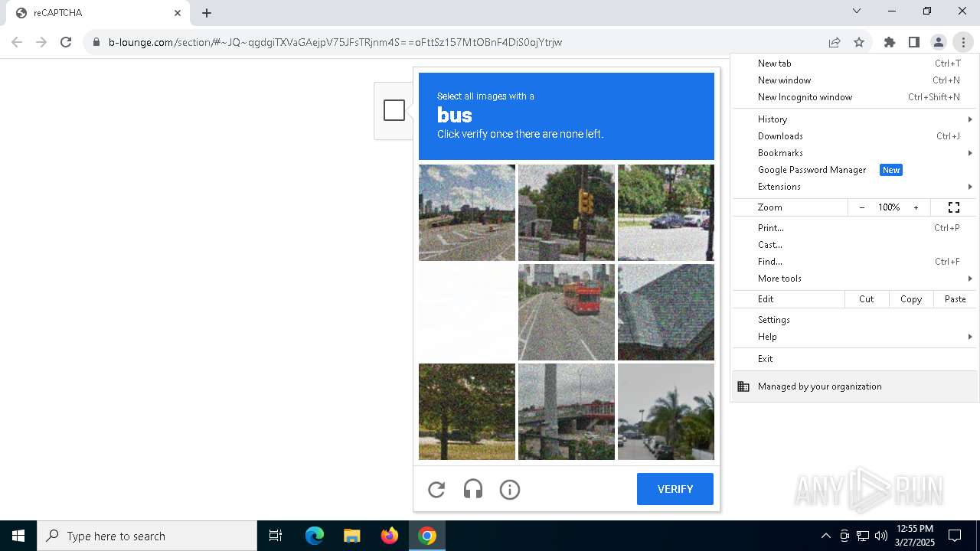This screenshot has height=551, width=980.
Task: Click Managed by your organization
Action: click(854, 386)
